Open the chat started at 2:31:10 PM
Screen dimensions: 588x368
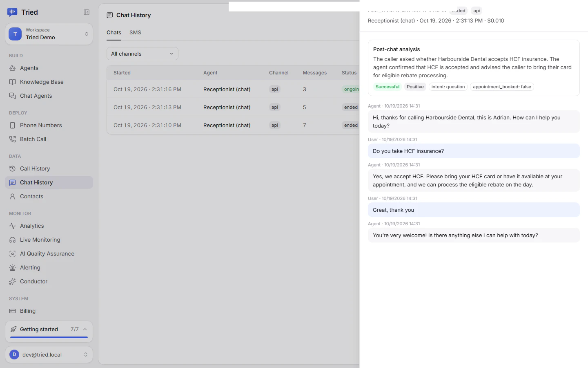point(233,125)
